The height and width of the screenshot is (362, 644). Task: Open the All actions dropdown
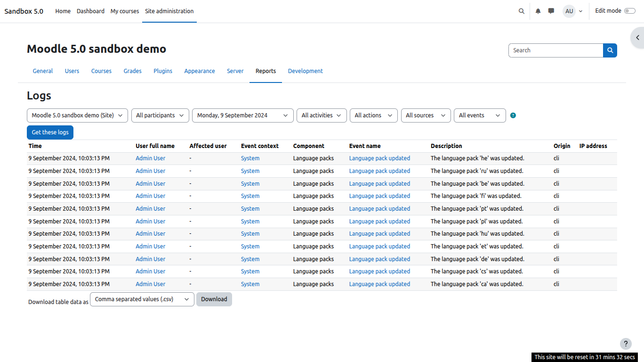tap(373, 115)
